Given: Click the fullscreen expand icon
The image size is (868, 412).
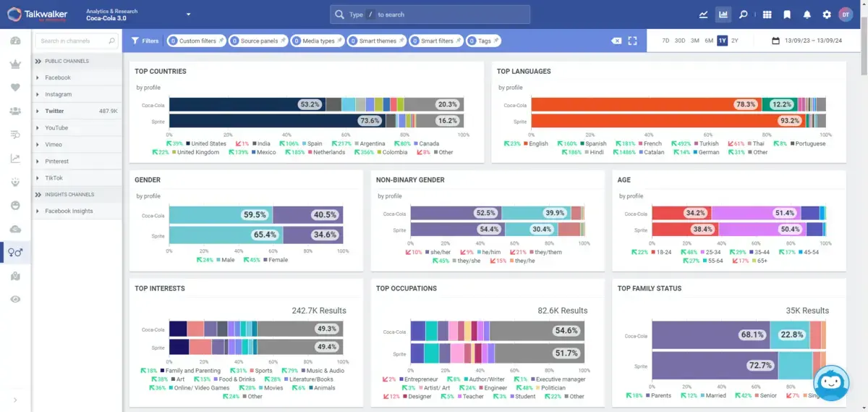Looking at the screenshot, I should click(632, 41).
